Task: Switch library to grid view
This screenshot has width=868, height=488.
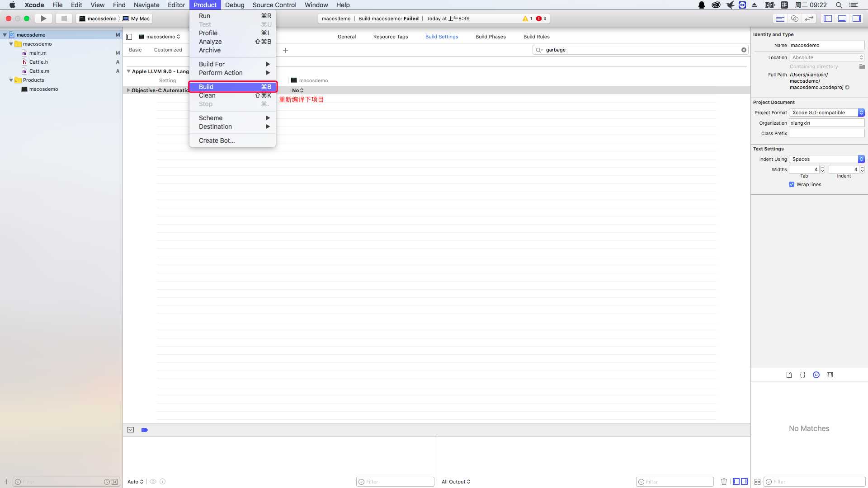Action: [x=757, y=482]
